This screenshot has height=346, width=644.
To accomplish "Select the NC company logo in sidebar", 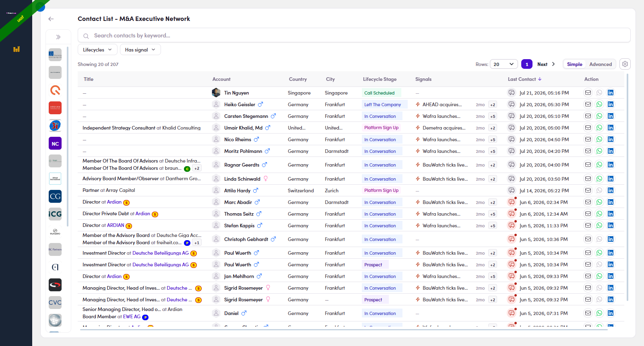I will tap(55, 144).
